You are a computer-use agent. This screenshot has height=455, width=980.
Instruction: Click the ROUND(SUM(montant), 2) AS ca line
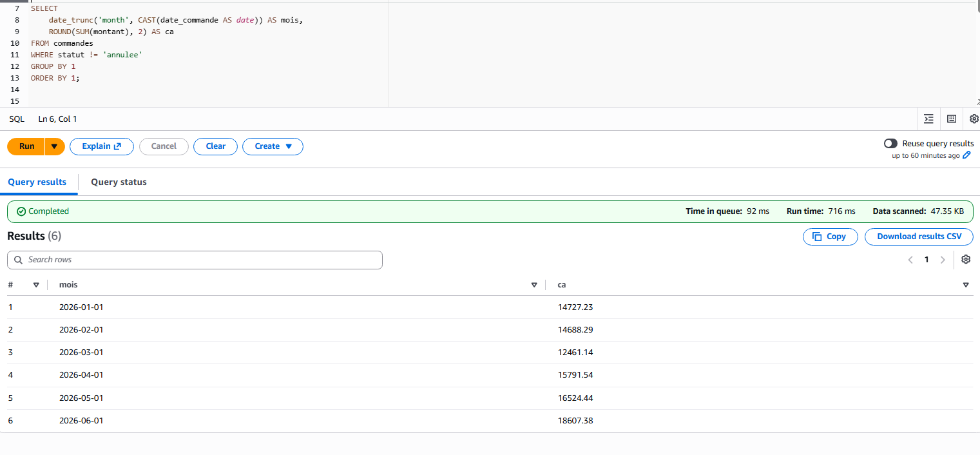[x=111, y=32]
